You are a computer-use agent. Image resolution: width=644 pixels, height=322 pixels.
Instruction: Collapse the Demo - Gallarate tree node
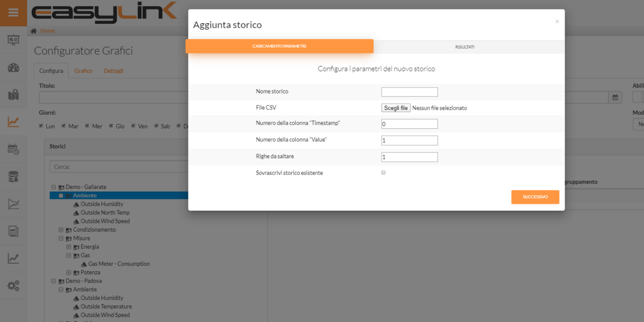coord(53,187)
